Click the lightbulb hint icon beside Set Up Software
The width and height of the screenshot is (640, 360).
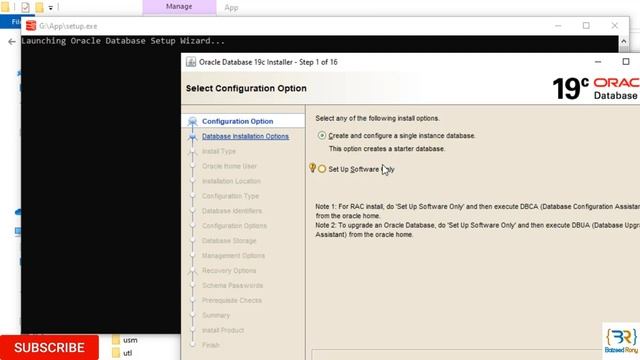pos(312,168)
